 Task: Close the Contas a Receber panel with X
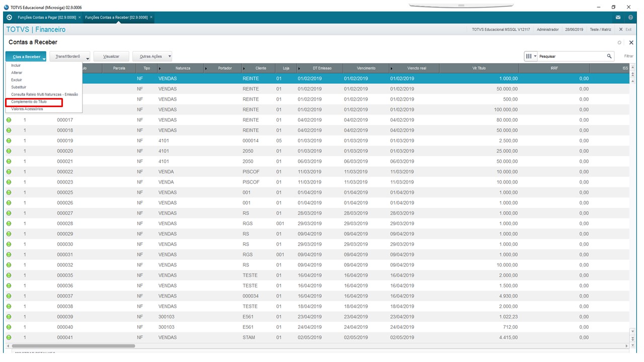tap(631, 43)
